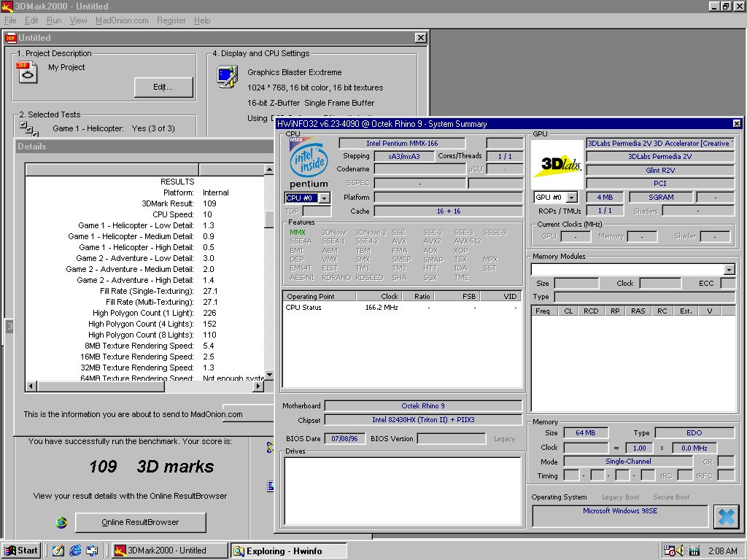Open the Run menu
747x560 pixels.
54,20
